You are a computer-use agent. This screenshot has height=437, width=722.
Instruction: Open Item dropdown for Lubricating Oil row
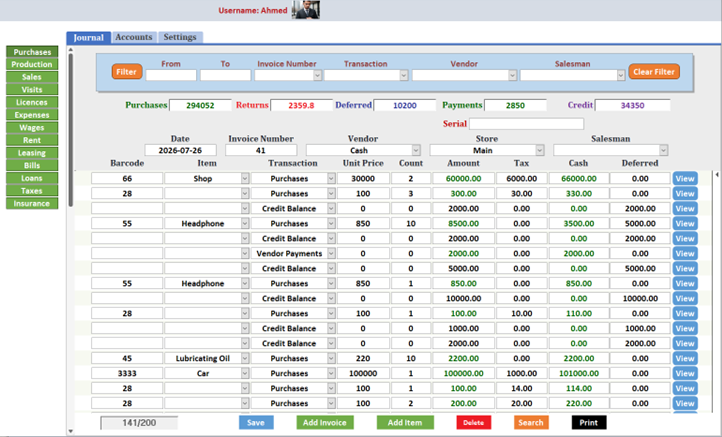(245, 358)
